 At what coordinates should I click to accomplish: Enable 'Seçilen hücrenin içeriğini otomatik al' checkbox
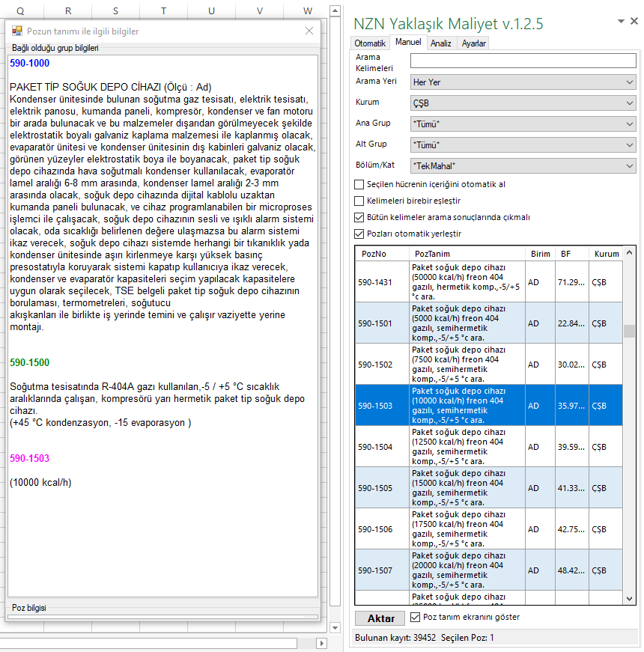tap(359, 184)
